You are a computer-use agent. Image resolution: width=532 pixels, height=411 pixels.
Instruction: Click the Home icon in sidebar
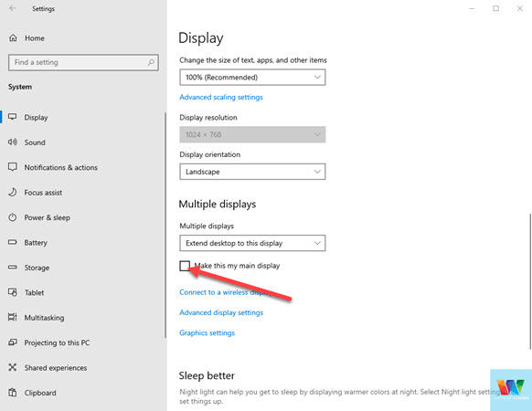coord(13,38)
